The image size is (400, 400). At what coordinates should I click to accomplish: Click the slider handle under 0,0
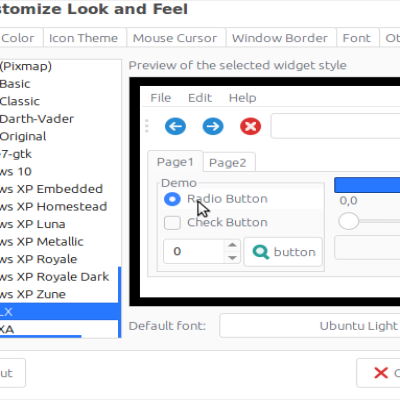pyautogui.click(x=348, y=221)
